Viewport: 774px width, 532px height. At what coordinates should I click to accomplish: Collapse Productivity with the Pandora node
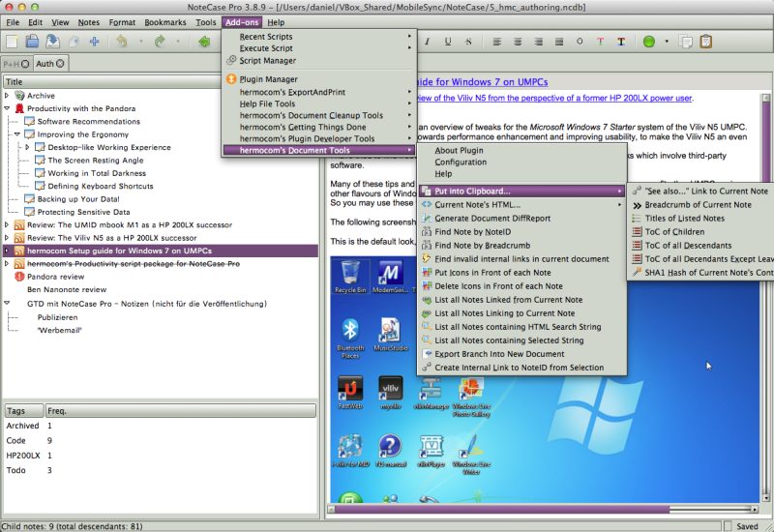[x=7, y=108]
